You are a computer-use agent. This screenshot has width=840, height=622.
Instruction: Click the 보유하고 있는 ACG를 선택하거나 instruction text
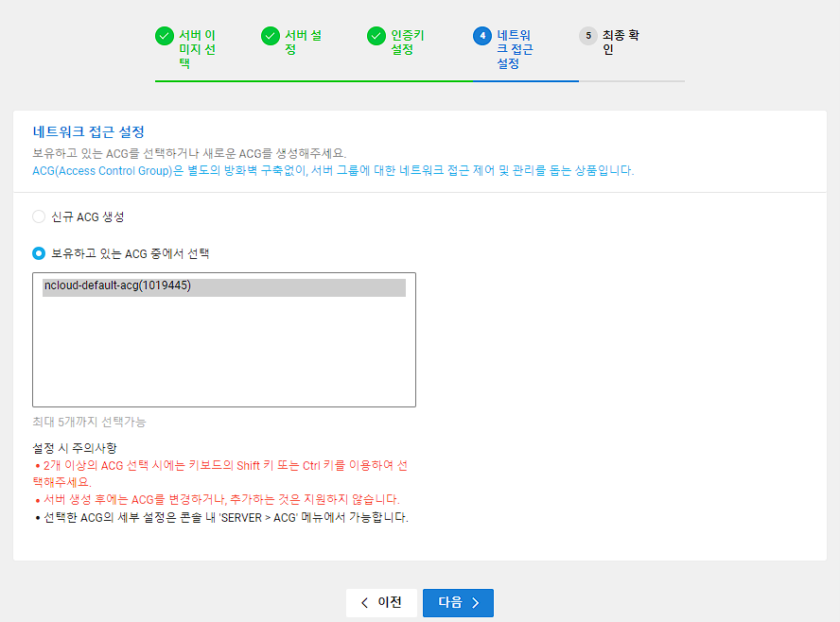[189, 154]
